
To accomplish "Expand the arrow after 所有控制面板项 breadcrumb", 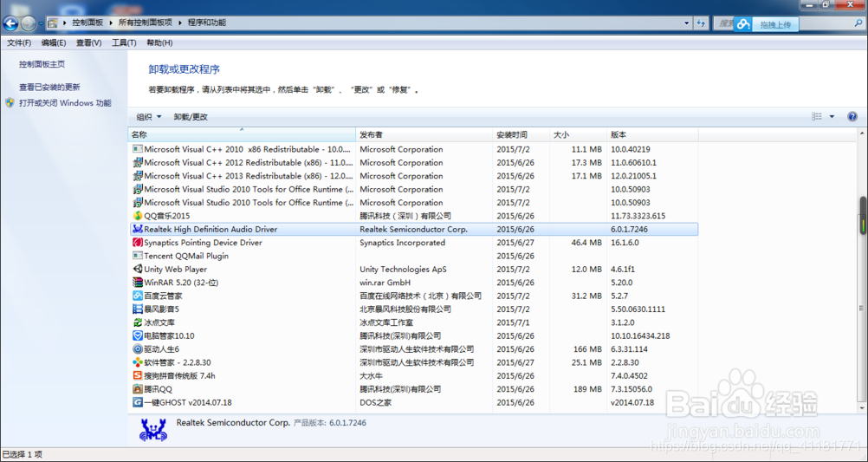I will [x=180, y=23].
